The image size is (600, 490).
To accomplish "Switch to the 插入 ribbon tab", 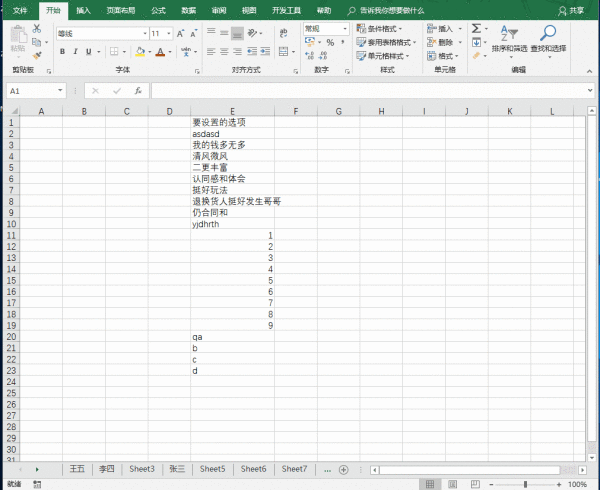I will [83, 10].
